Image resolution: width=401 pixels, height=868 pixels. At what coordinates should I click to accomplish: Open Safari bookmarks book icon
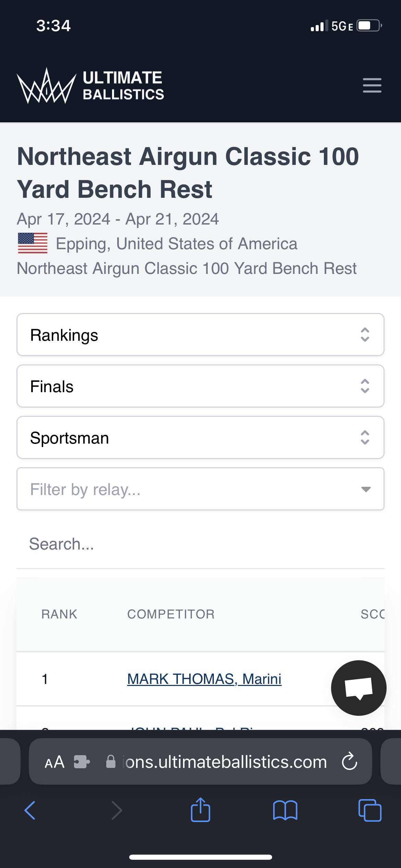285,810
